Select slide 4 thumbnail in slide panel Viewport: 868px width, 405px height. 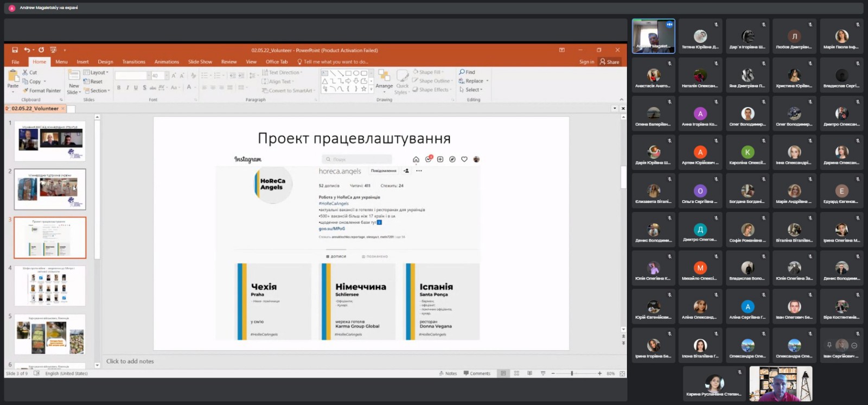(50, 286)
